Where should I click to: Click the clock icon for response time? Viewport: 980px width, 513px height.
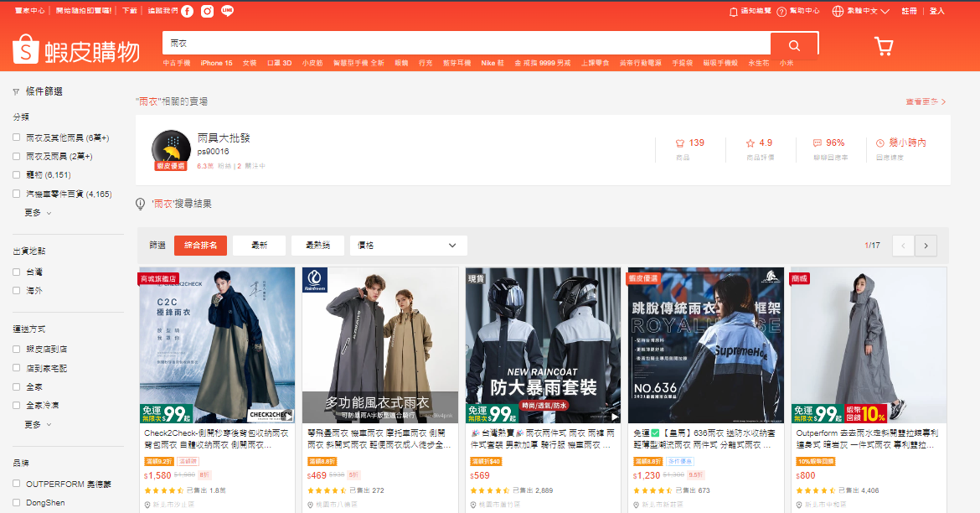click(880, 143)
